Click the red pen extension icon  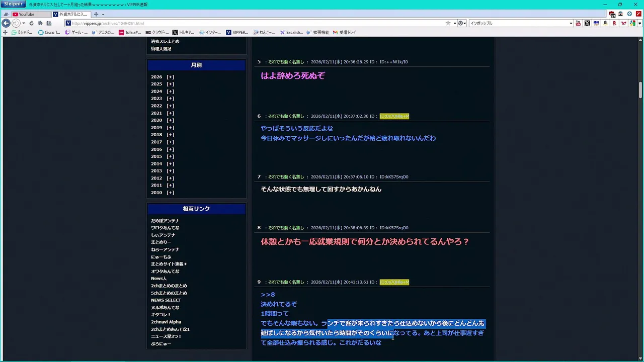click(638, 14)
